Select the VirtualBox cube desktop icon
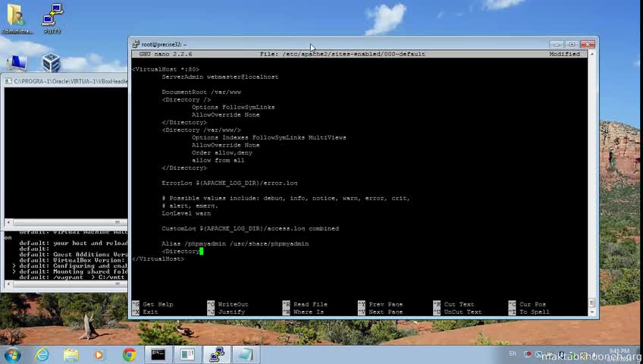This screenshot has width=643, height=364. 52,63
